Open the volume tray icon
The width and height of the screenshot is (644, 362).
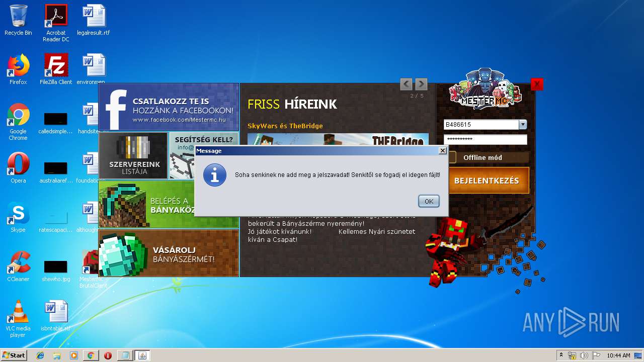point(584,355)
